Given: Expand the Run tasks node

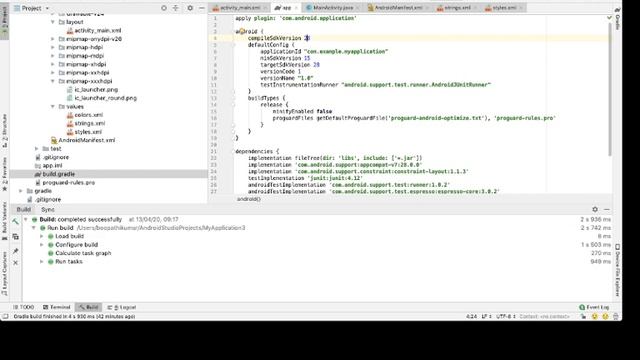Looking at the screenshot, I should point(42,262).
